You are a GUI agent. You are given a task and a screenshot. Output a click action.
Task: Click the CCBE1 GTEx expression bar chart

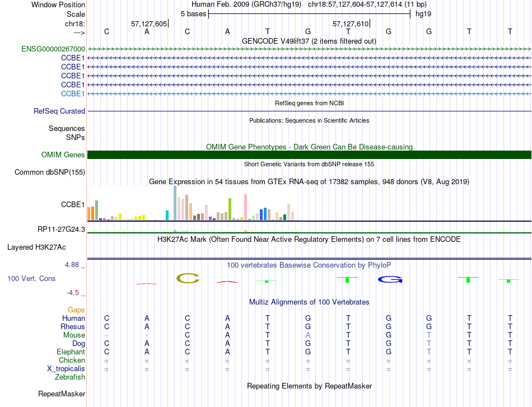pos(193,203)
